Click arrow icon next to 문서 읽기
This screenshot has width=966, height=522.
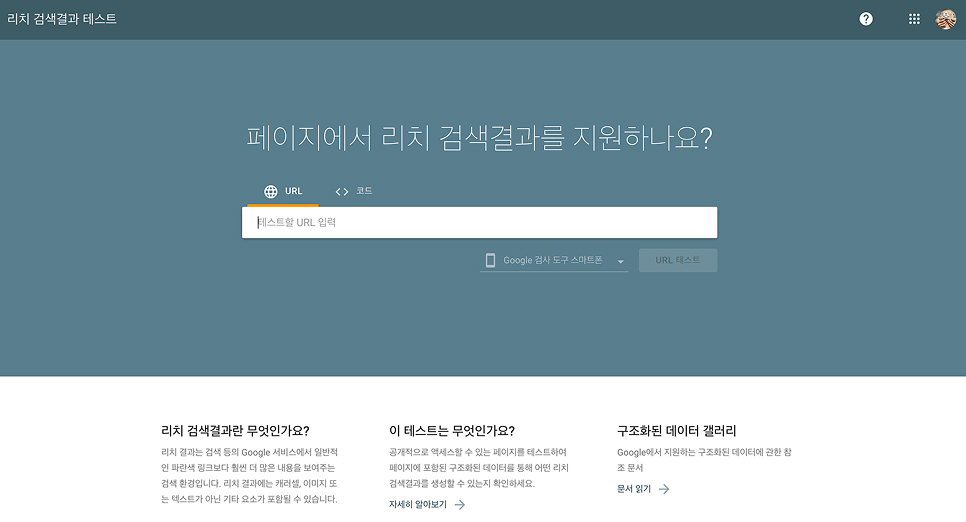[664, 489]
